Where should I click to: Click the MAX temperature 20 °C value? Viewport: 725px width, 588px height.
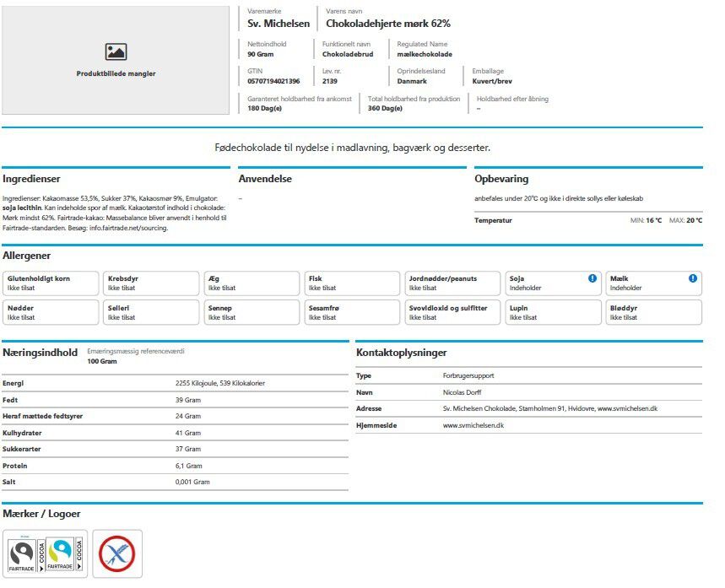[694, 220]
